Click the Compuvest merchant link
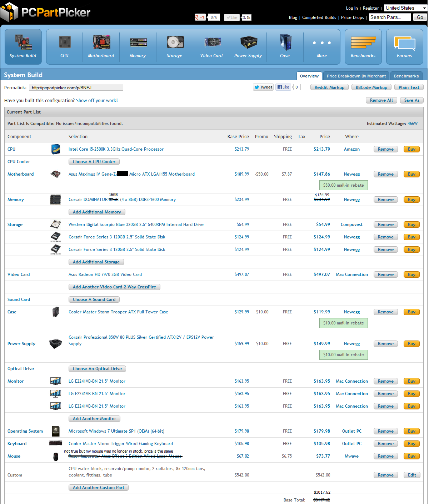Image resolution: width=429 pixels, height=504 pixels. 351,225
